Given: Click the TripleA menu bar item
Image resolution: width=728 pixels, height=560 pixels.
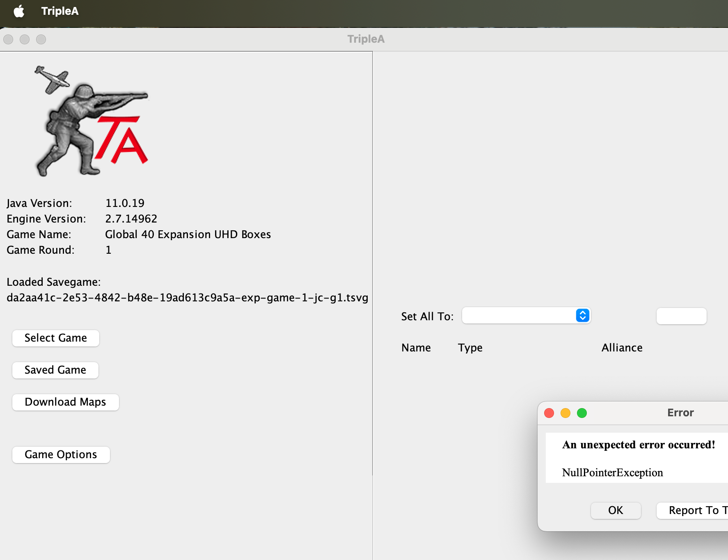Looking at the screenshot, I should (60, 11).
